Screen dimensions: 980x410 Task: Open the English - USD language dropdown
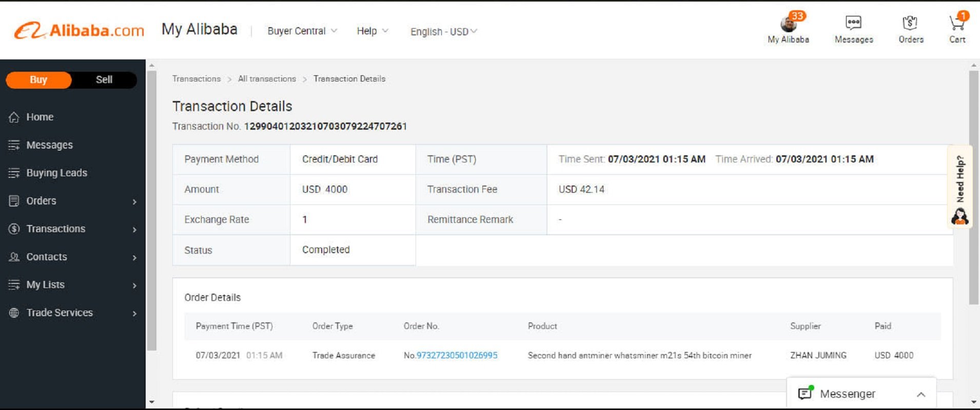[443, 32]
